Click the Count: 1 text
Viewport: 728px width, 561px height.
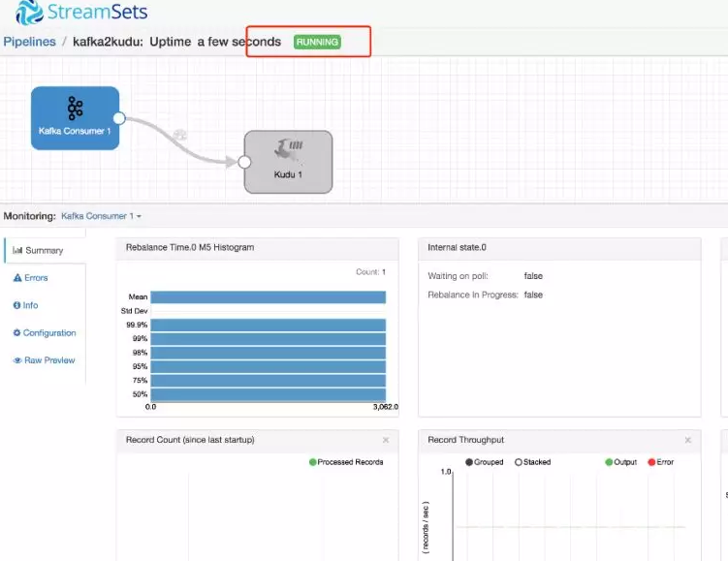point(370,272)
